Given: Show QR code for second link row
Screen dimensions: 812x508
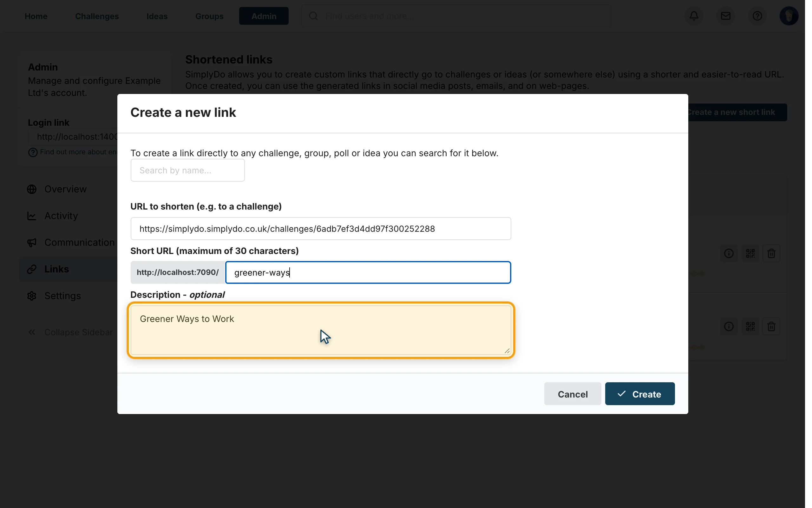Looking at the screenshot, I should click(x=750, y=326).
